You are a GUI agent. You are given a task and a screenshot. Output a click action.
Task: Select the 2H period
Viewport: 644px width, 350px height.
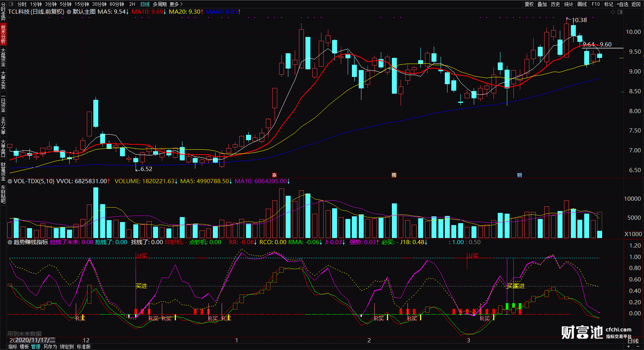click(x=132, y=4)
